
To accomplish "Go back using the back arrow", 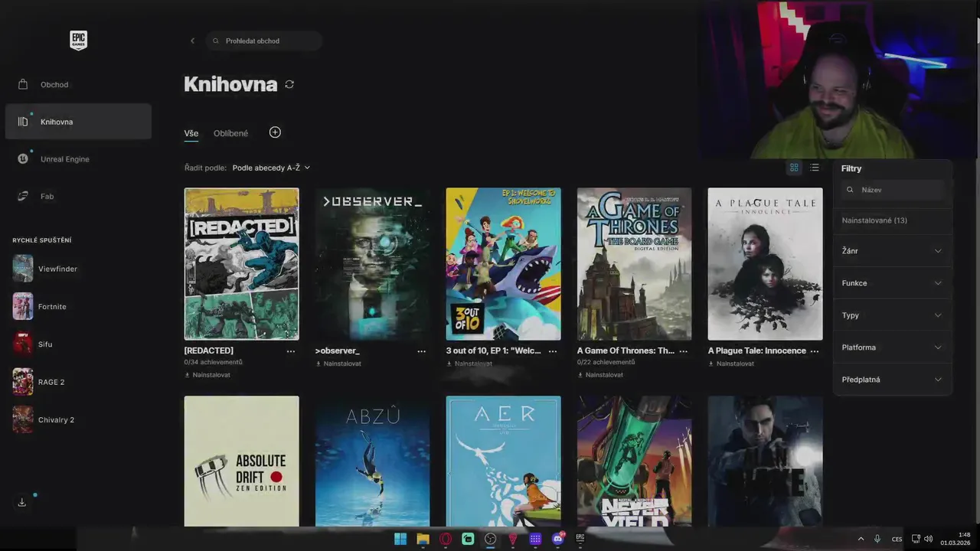I will 192,41.
